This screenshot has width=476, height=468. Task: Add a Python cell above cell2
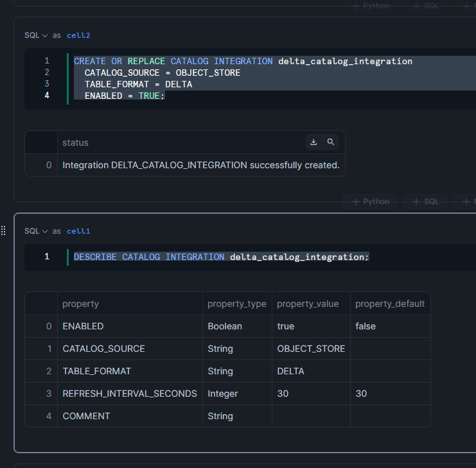click(x=370, y=6)
